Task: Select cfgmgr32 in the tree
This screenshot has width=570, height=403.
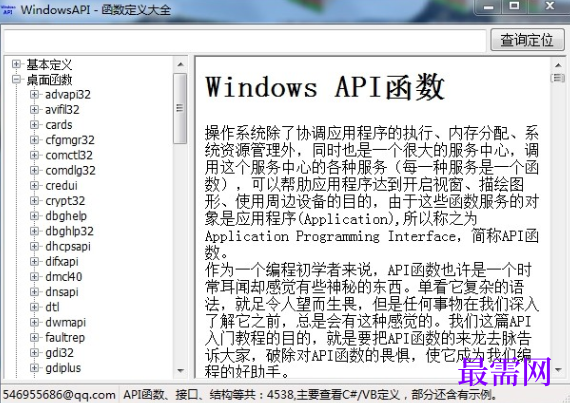Action: point(70,140)
